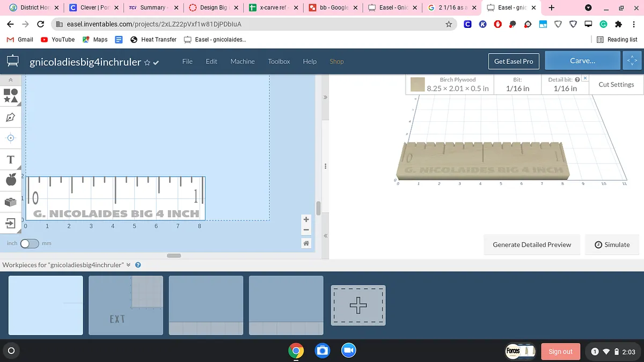Click the zoom in plus button
Viewport: 644px width, 362px height.
click(306, 219)
